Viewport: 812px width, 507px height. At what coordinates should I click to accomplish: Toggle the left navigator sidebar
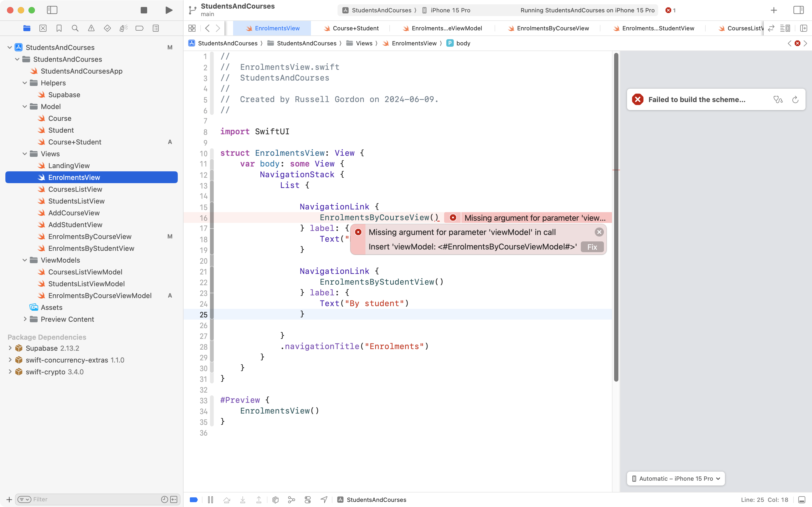pyautogui.click(x=52, y=10)
